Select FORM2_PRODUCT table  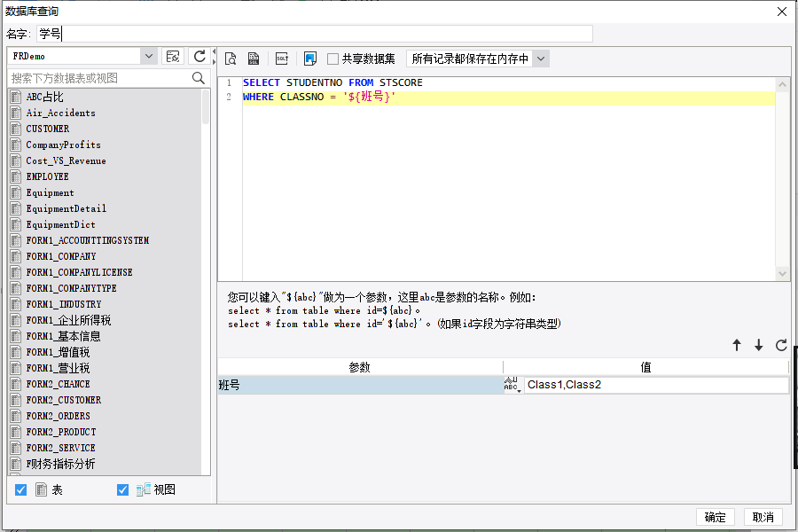pos(61,432)
